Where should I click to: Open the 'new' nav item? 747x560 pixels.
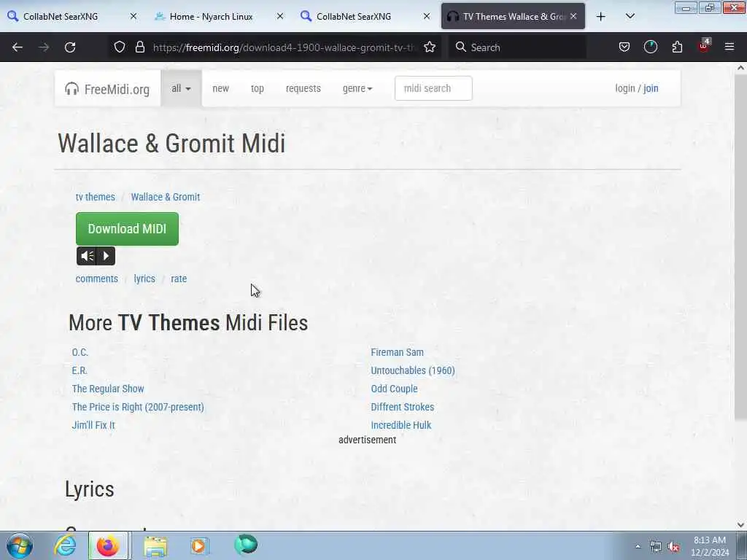tap(220, 88)
